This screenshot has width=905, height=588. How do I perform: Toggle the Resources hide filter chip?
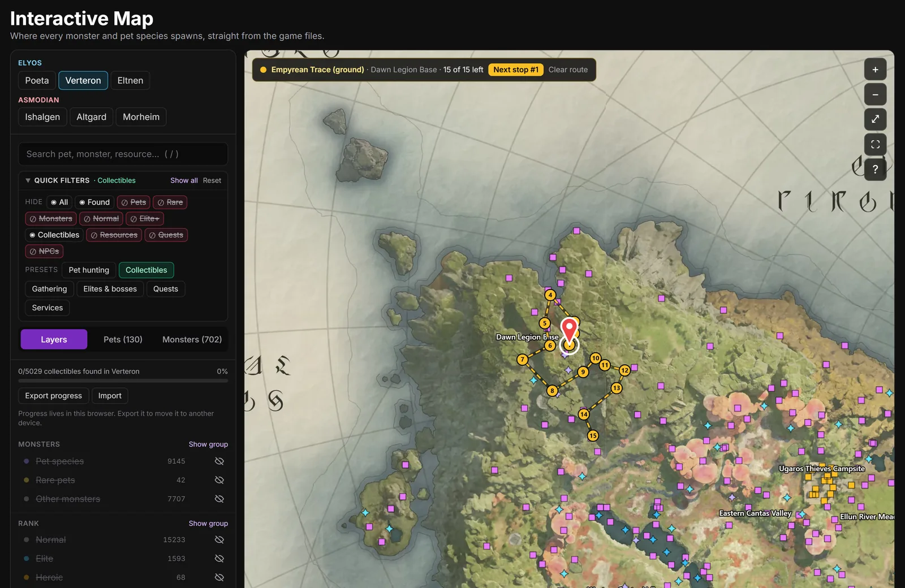point(114,235)
